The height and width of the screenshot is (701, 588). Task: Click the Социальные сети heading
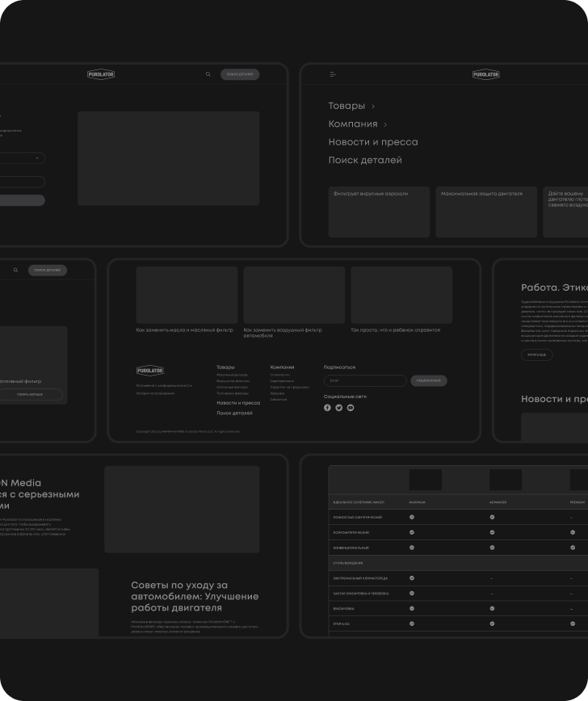click(345, 397)
